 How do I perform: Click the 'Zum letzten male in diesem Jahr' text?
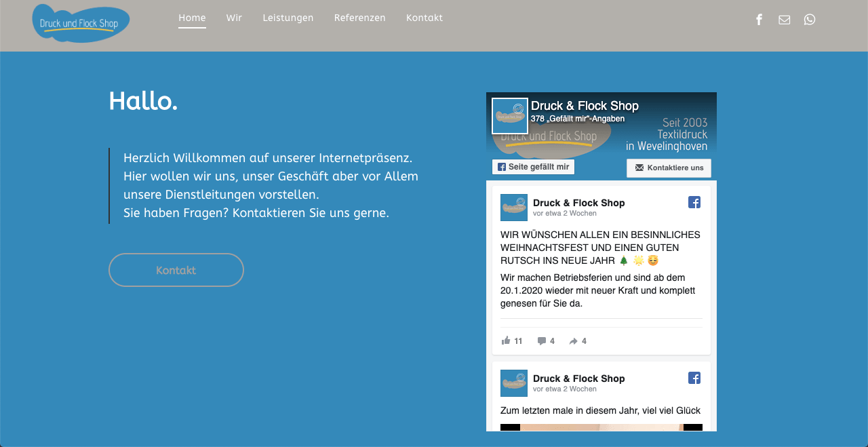point(600,410)
